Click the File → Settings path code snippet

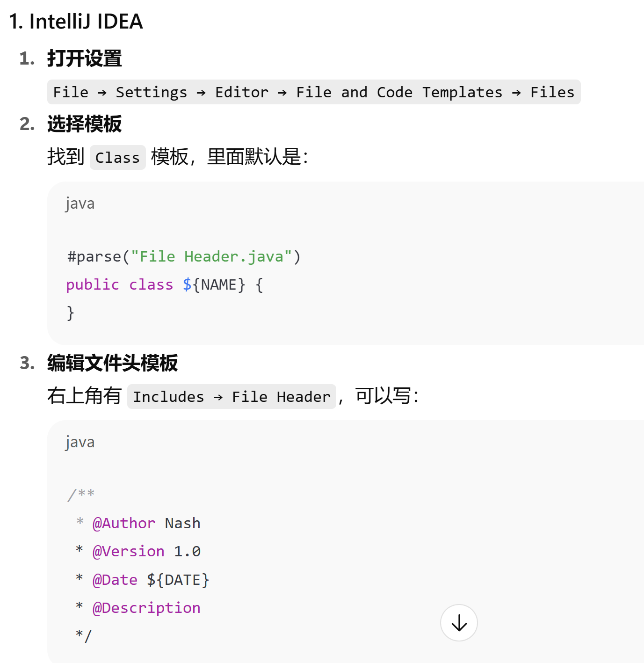(x=313, y=92)
